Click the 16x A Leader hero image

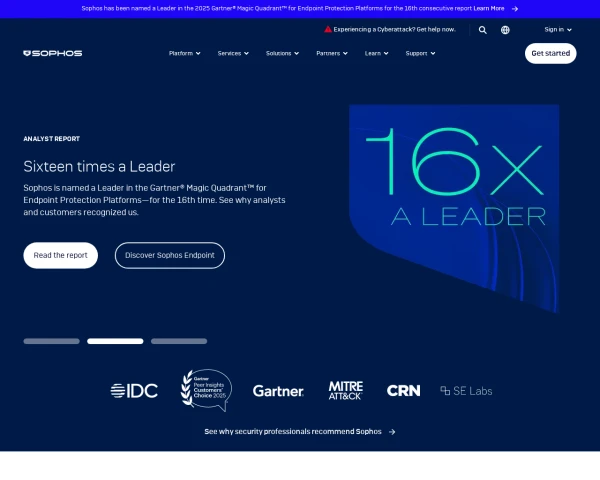point(454,209)
